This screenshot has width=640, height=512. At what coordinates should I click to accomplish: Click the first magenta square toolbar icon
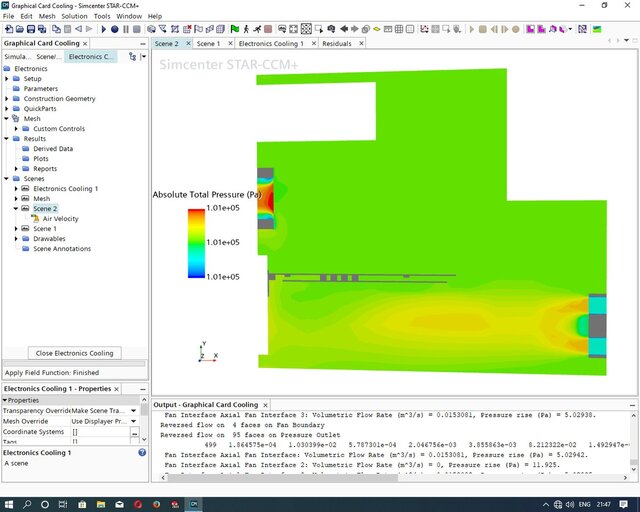point(530,29)
